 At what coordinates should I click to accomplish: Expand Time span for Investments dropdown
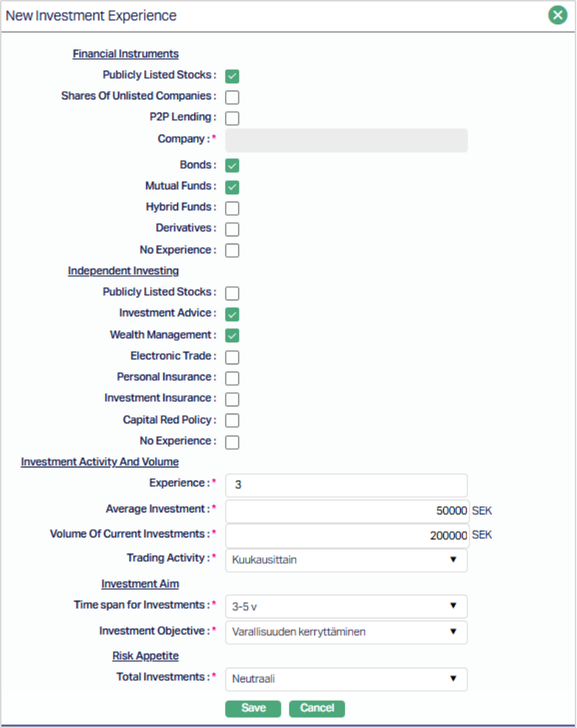pos(346,607)
